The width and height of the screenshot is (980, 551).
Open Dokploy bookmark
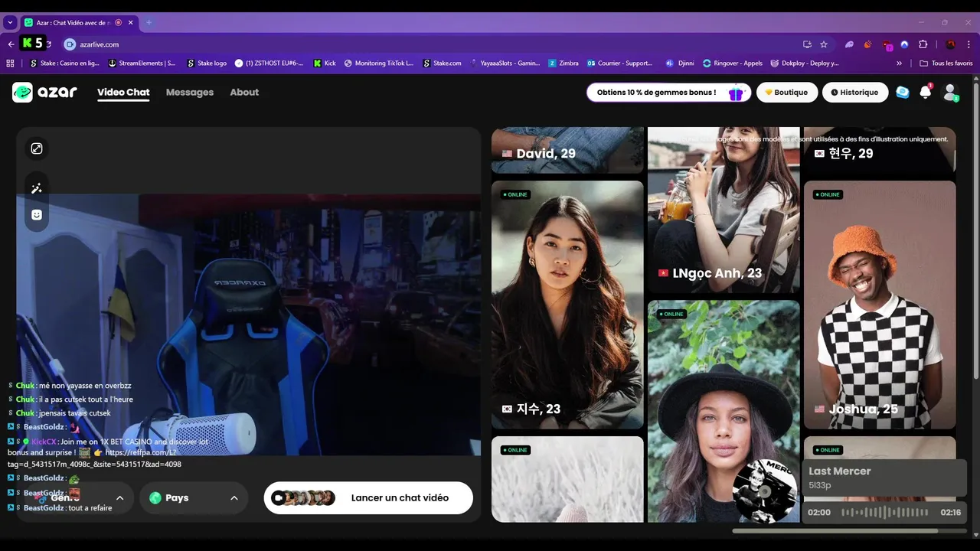coord(805,64)
